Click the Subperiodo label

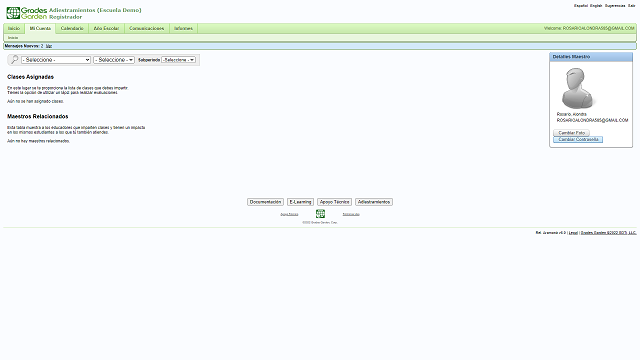149,60
